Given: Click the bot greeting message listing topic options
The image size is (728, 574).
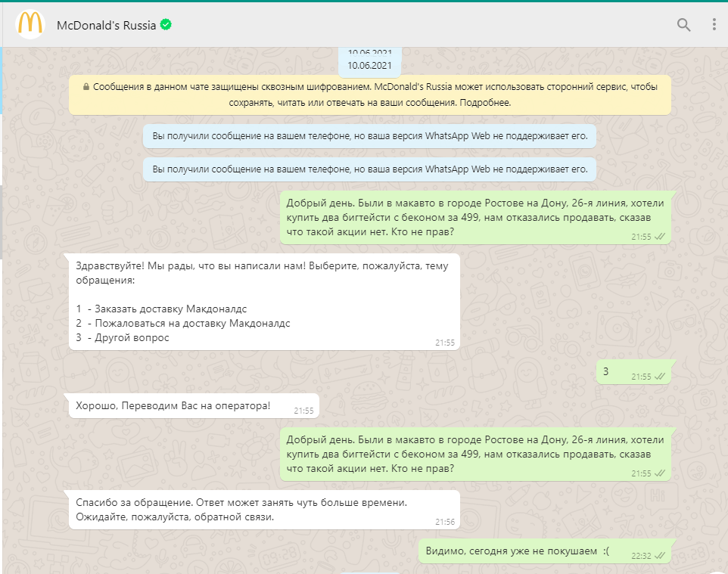Looking at the screenshot, I should 264,302.
